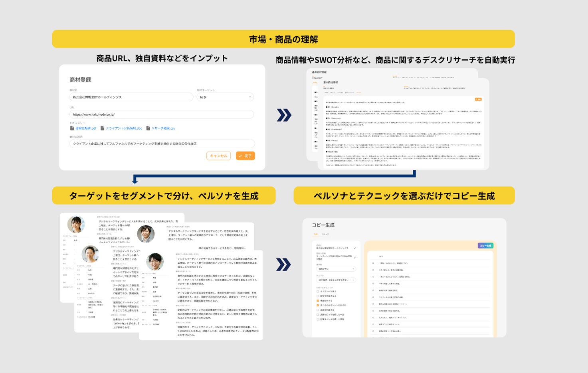Select the short-haired woman persona photo

pyautogui.click(x=90, y=254)
